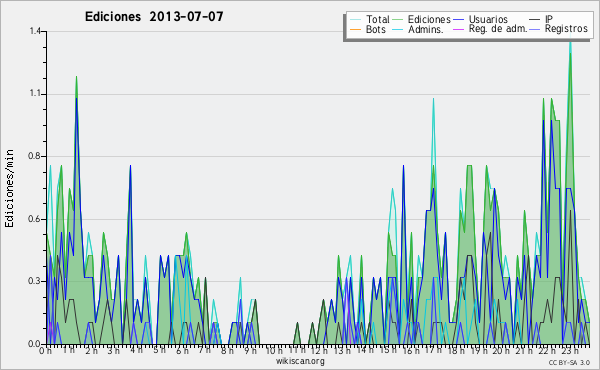The image size is (600, 370).
Task: Select the 'Total' legend entry
Action: coord(377,19)
